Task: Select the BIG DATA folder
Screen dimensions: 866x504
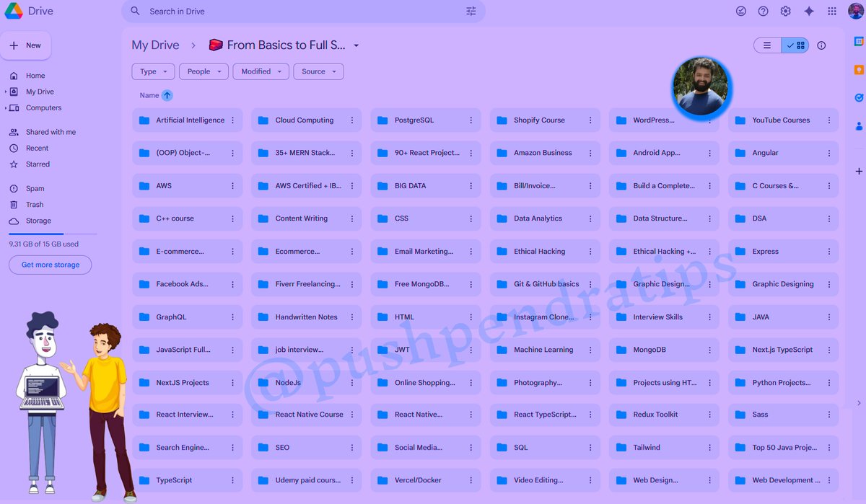Action: (x=426, y=186)
